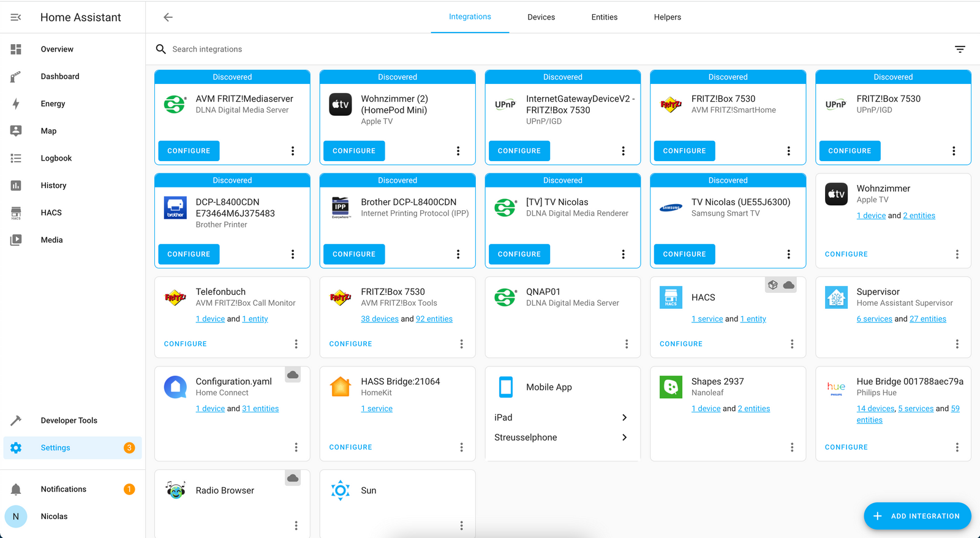
Task: Select the Integrations tab
Action: (470, 17)
